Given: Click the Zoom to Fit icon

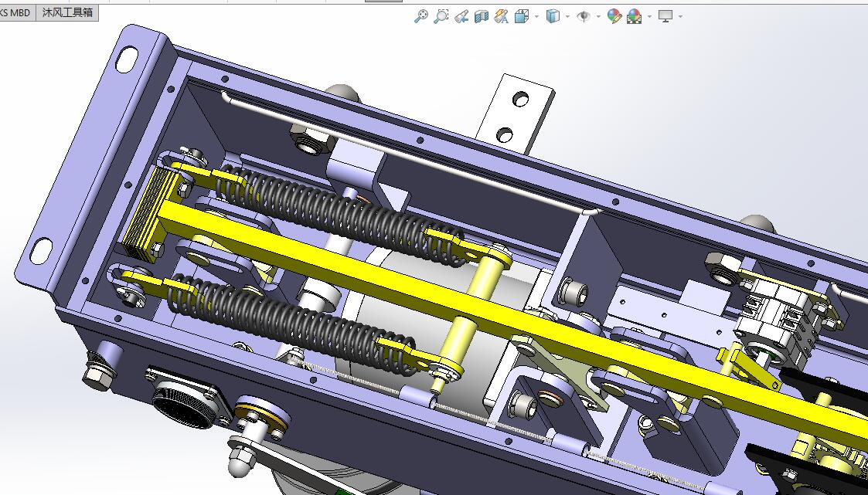Looking at the screenshot, I should (420, 16).
